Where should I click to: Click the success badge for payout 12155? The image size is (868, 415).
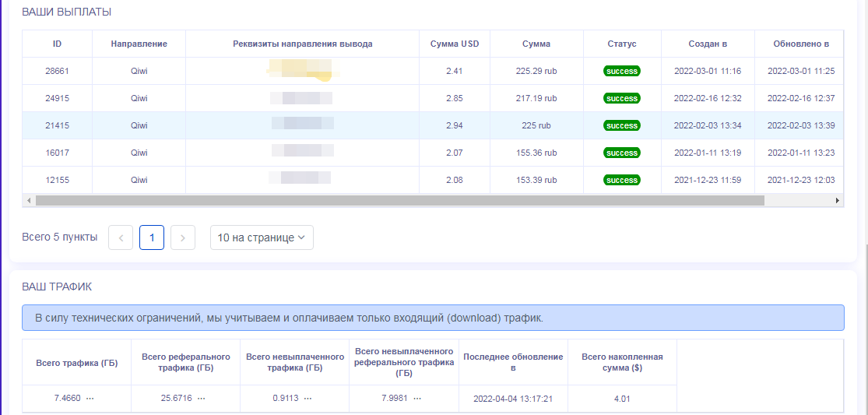pyautogui.click(x=622, y=181)
